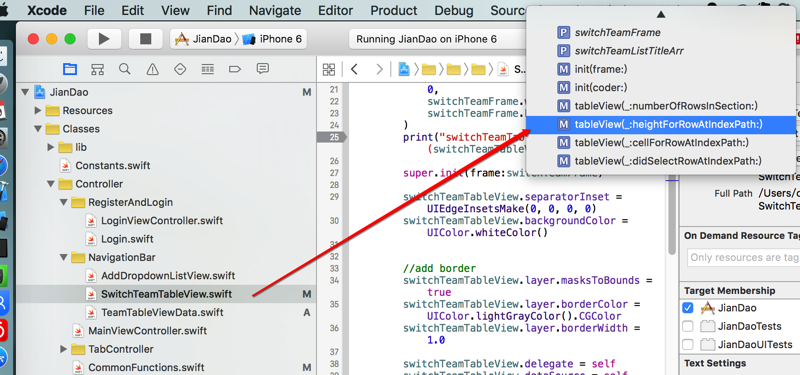This screenshot has height=375, width=800.
Task: Open the Product menu
Action: point(394,10)
